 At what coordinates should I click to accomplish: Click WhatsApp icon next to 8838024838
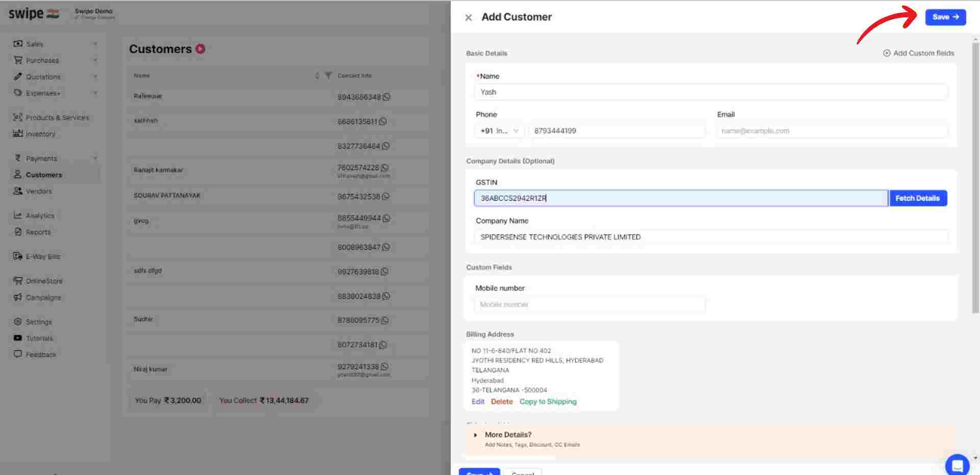386,296
